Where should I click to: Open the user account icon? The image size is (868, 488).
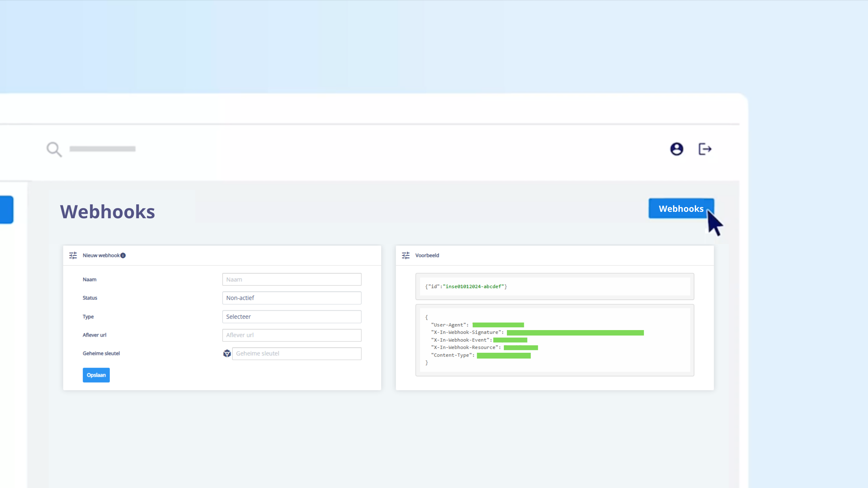point(676,149)
